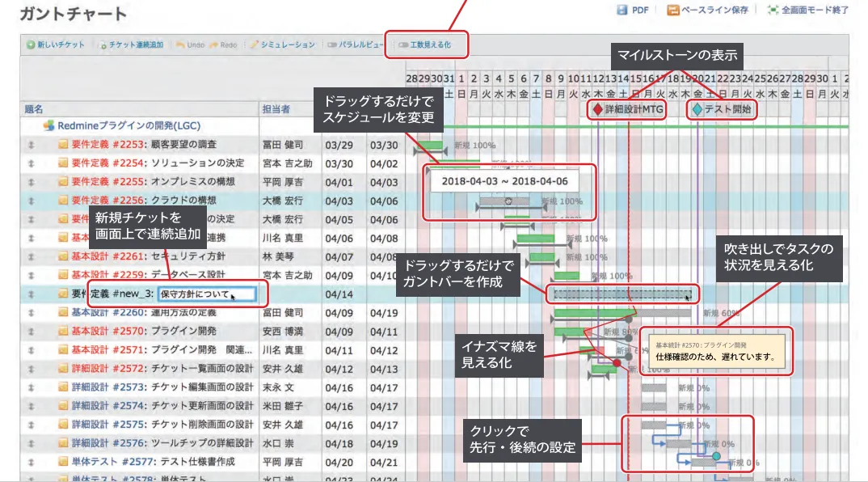Screen dimensions: 868x482
Task: Click end date 04/19 on row #2260
Action: point(384,313)
